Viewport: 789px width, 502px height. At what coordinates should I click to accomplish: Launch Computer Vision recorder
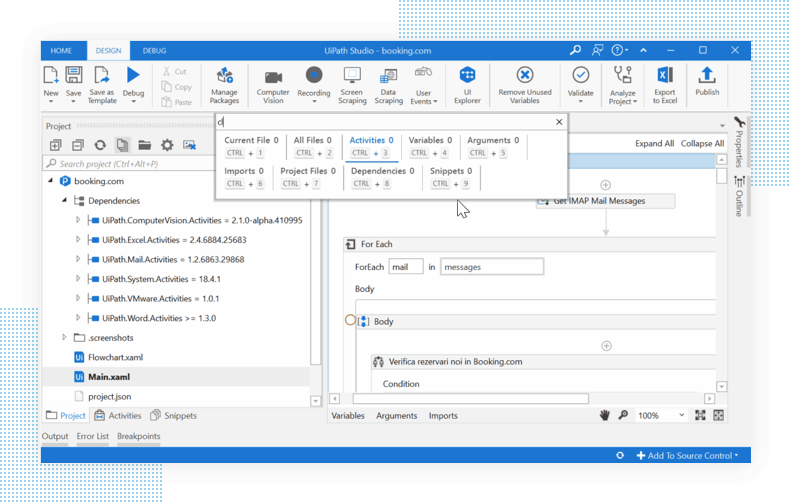pyautogui.click(x=273, y=87)
